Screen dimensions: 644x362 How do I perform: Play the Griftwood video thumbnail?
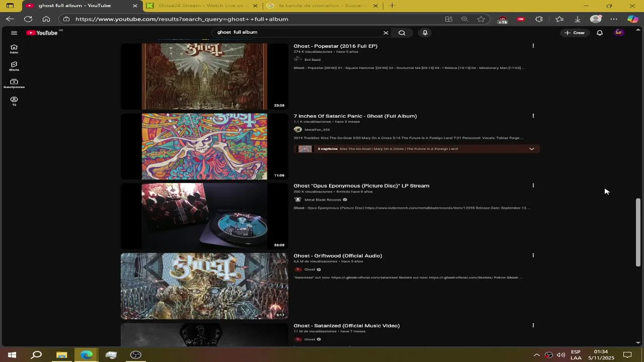[x=204, y=286]
